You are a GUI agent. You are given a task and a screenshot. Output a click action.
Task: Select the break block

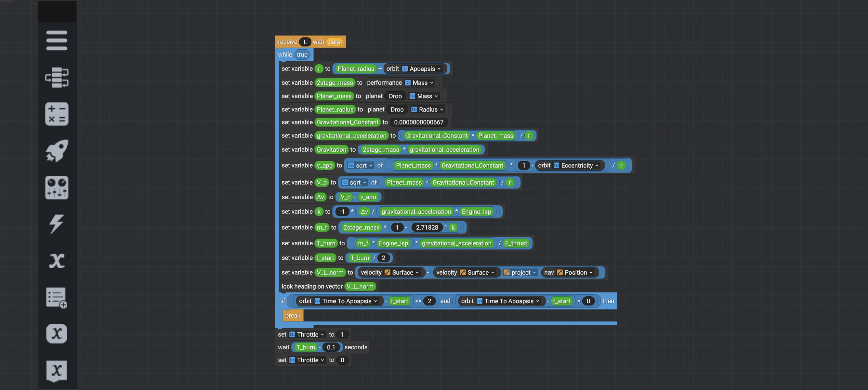[293, 316]
